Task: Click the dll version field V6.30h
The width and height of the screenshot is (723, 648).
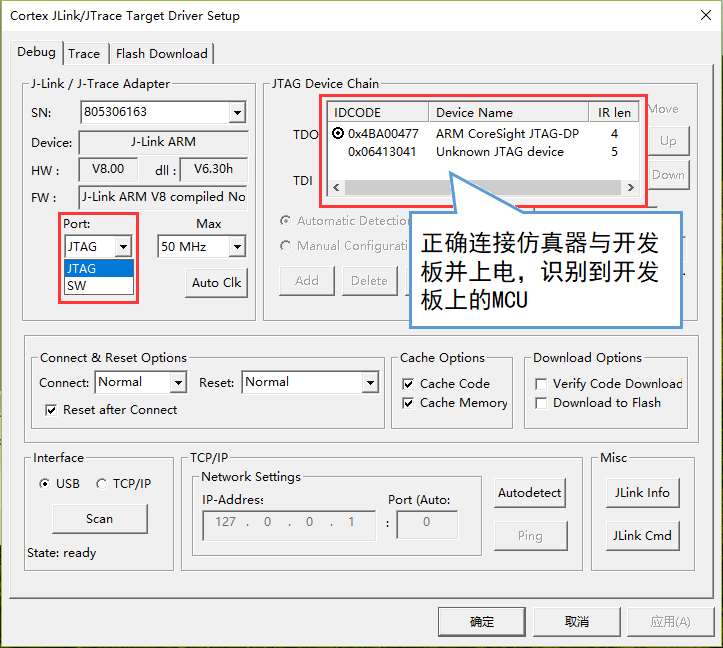Action: 213,169
